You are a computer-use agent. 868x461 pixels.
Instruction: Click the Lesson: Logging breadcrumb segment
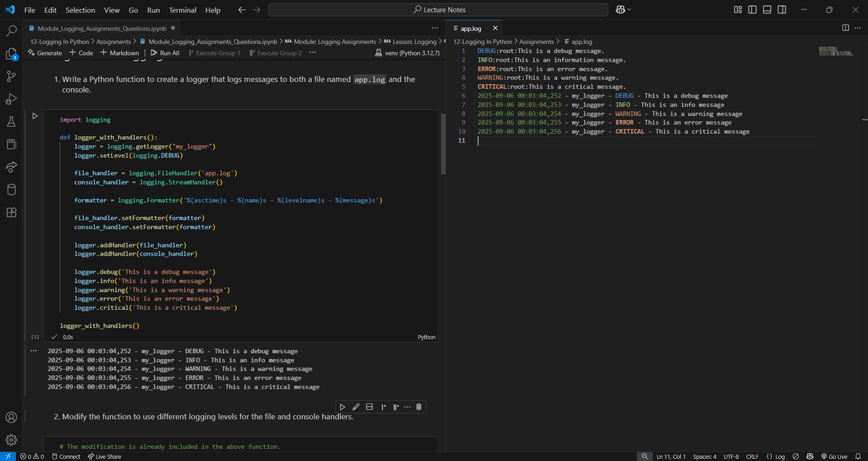pos(410,42)
